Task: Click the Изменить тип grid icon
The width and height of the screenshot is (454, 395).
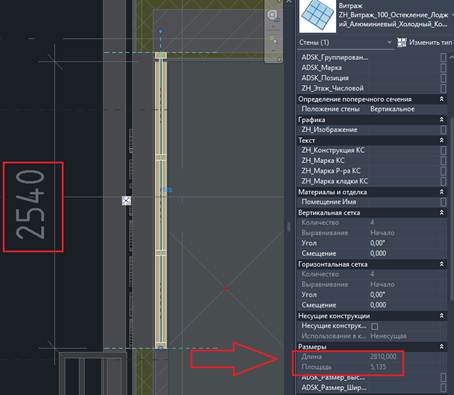Action: [x=402, y=43]
